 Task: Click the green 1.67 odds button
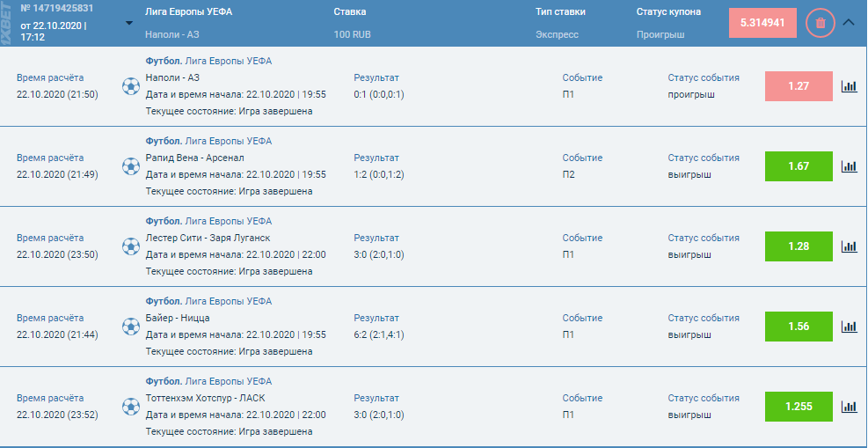coord(799,166)
